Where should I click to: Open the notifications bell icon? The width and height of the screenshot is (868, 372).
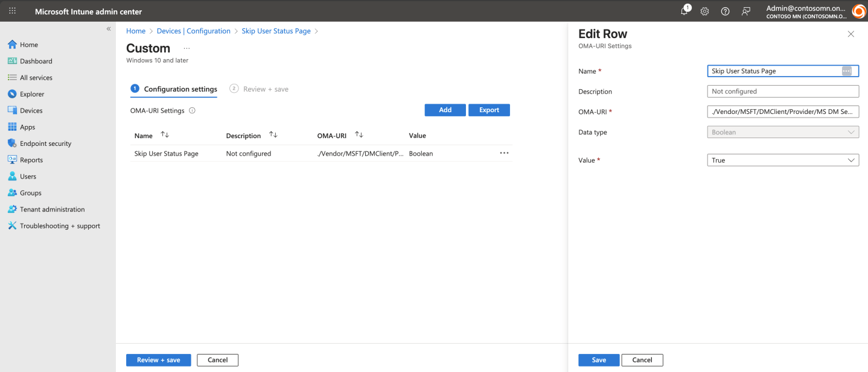click(x=685, y=11)
